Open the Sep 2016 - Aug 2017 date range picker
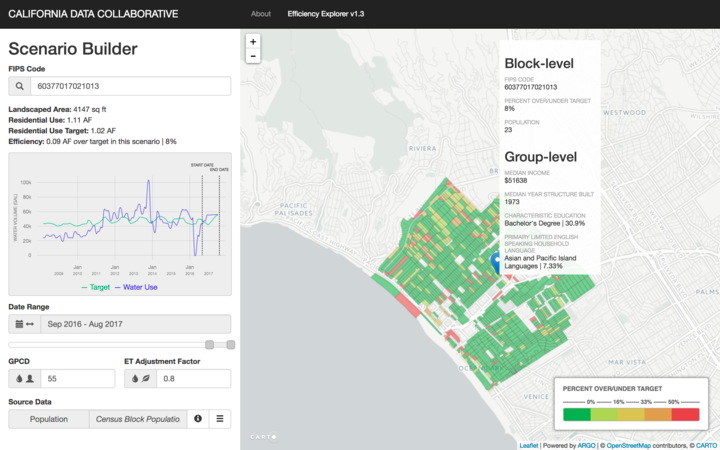Image resolution: width=720 pixels, height=450 pixels. point(136,324)
